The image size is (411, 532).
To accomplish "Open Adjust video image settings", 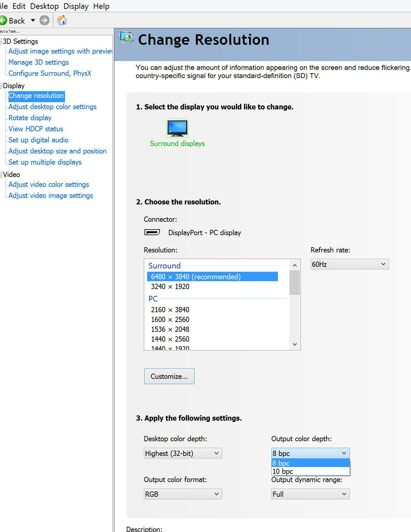I will pyautogui.click(x=51, y=196).
